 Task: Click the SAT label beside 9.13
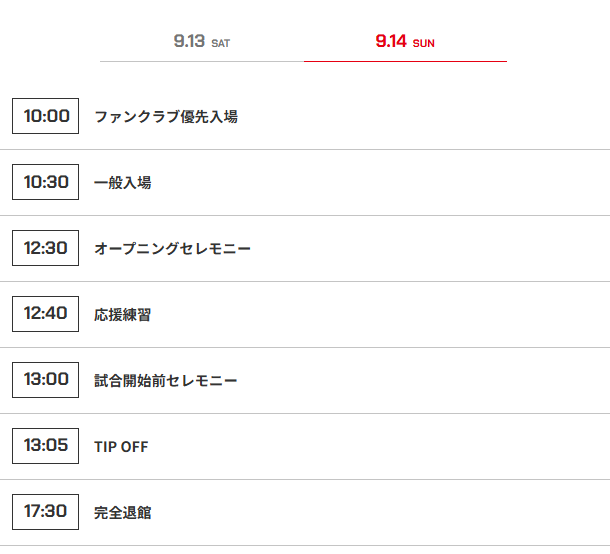pyautogui.click(x=221, y=43)
